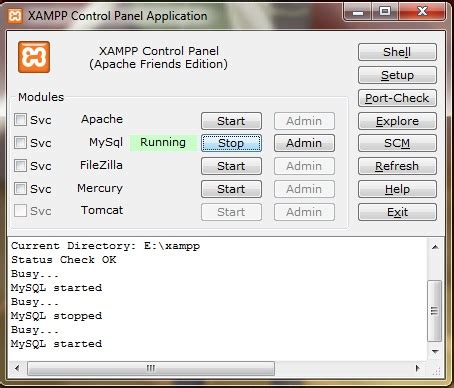The width and height of the screenshot is (454, 388).
Task: Refresh the module status
Action: [x=397, y=166]
